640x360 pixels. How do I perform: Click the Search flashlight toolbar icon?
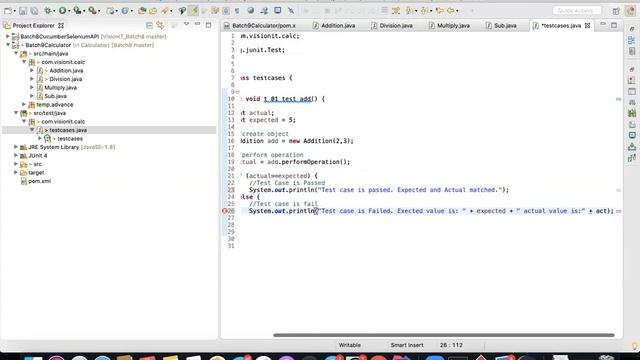164,11
